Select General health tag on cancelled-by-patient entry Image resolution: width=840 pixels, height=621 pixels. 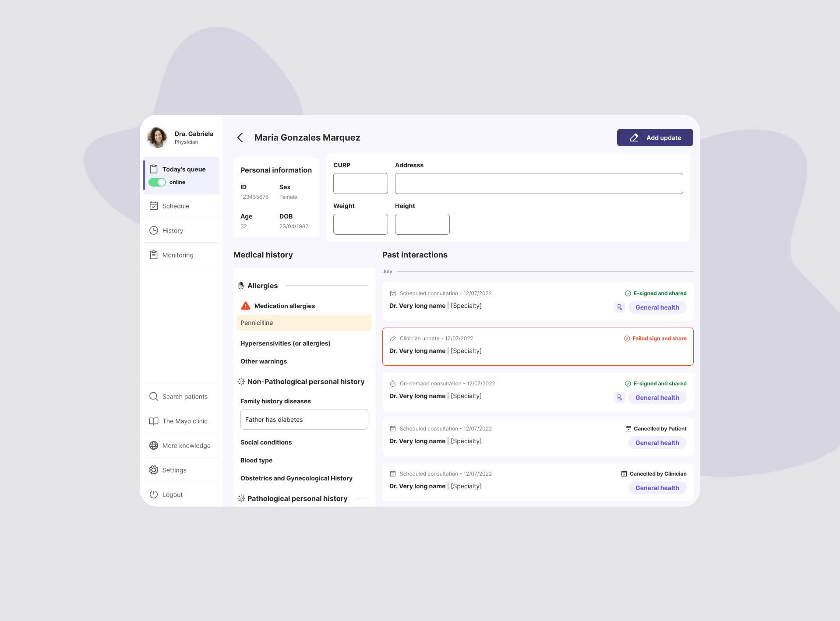(x=657, y=443)
